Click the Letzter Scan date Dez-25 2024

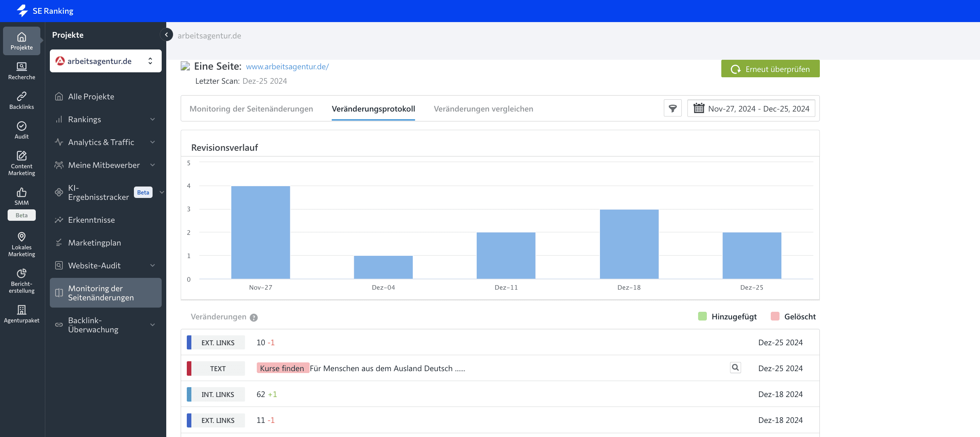[x=265, y=81]
